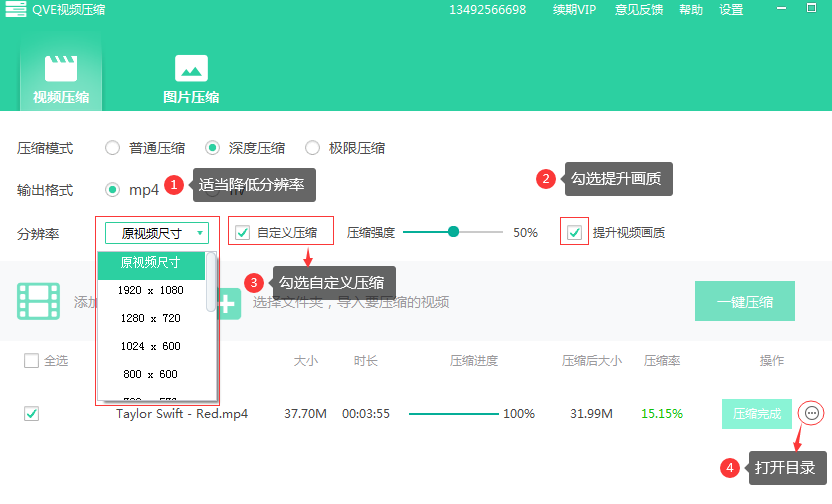Open output directory via three-dot icon
Screen dimensions: 832x504
(x=811, y=413)
